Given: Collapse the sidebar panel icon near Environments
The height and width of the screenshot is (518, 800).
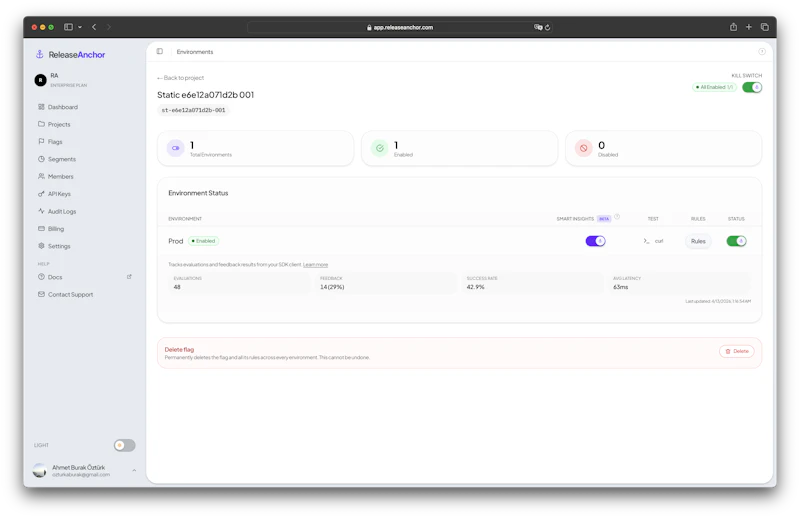Looking at the screenshot, I should 160,52.
